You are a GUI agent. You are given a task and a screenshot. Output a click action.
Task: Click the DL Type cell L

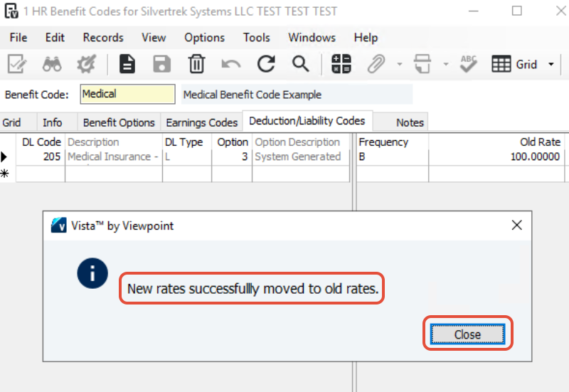(187, 157)
